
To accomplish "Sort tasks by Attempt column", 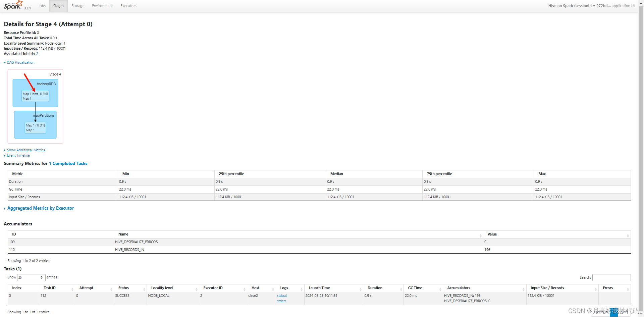I will tap(94, 288).
